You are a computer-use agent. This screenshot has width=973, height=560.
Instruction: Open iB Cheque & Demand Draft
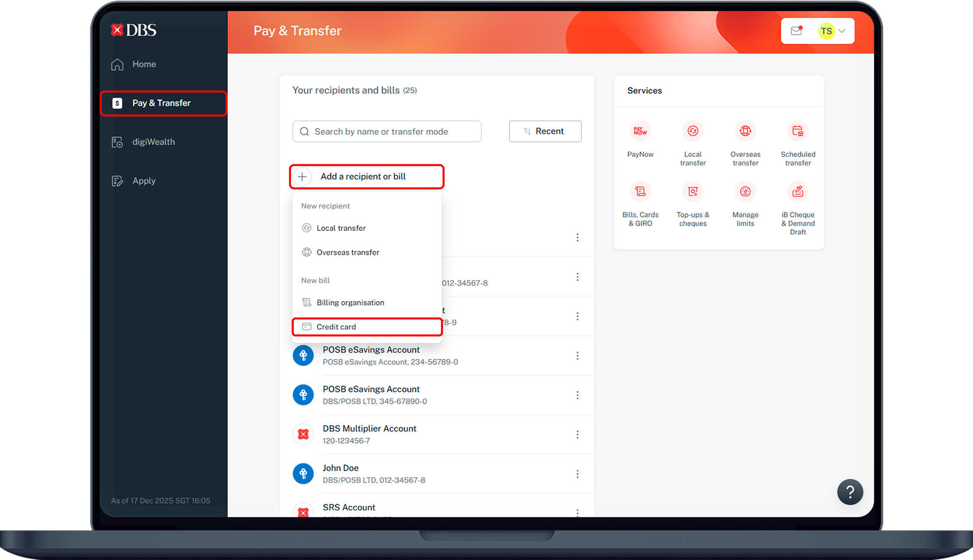[798, 192]
